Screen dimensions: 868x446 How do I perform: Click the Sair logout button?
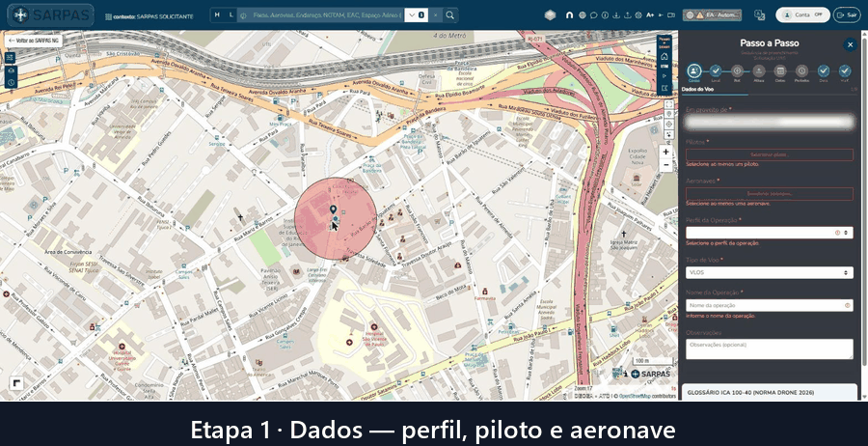[847, 14]
